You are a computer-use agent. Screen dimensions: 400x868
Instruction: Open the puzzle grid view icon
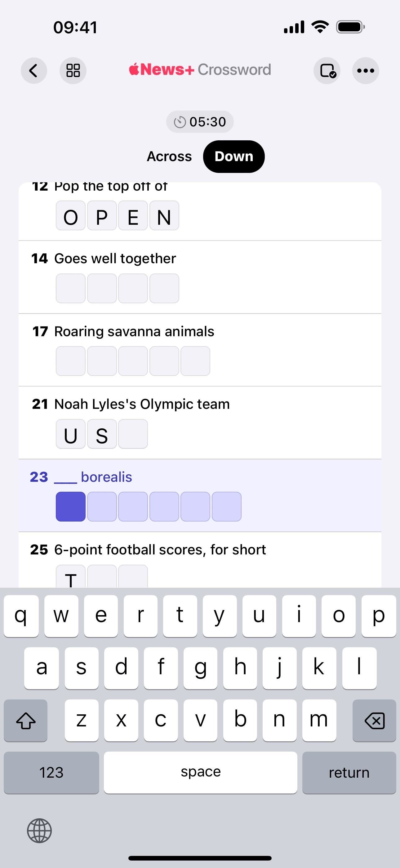73,71
